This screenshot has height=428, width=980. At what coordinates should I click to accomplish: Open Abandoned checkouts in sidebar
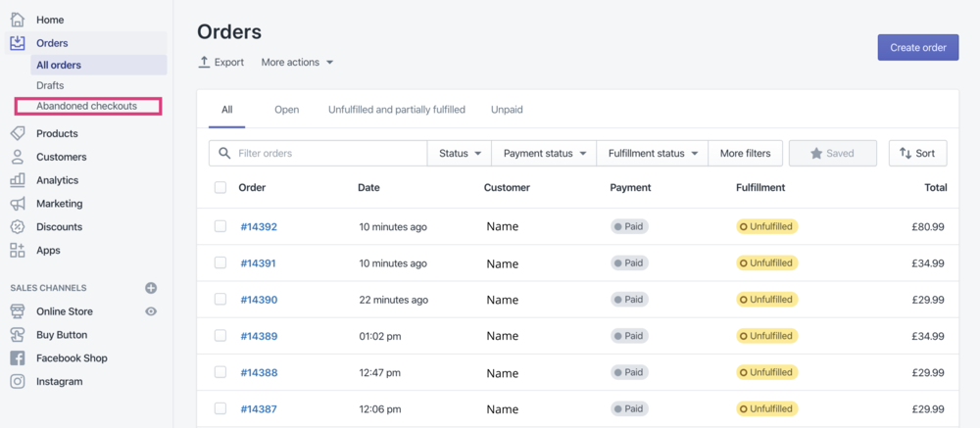[86, 106]
